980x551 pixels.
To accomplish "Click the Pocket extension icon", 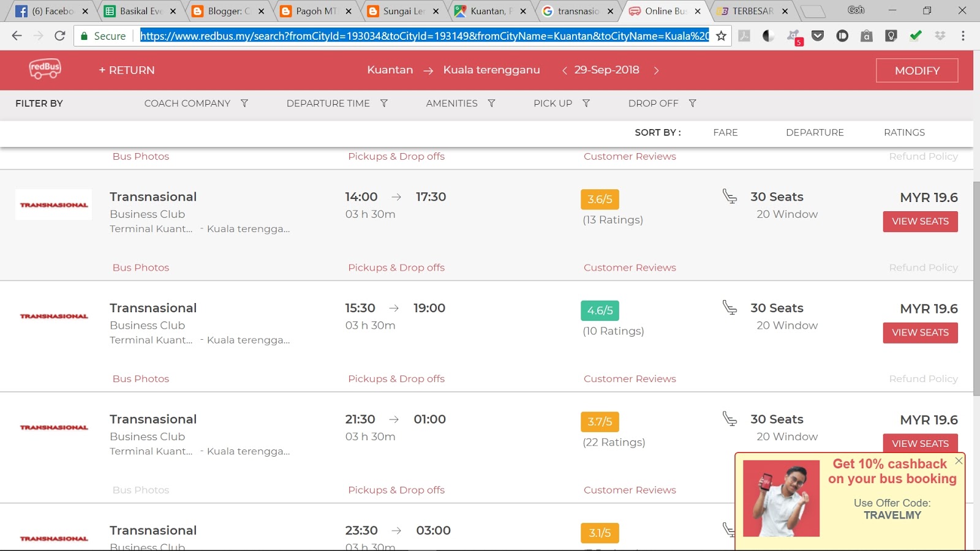I will tap(818, 36).
